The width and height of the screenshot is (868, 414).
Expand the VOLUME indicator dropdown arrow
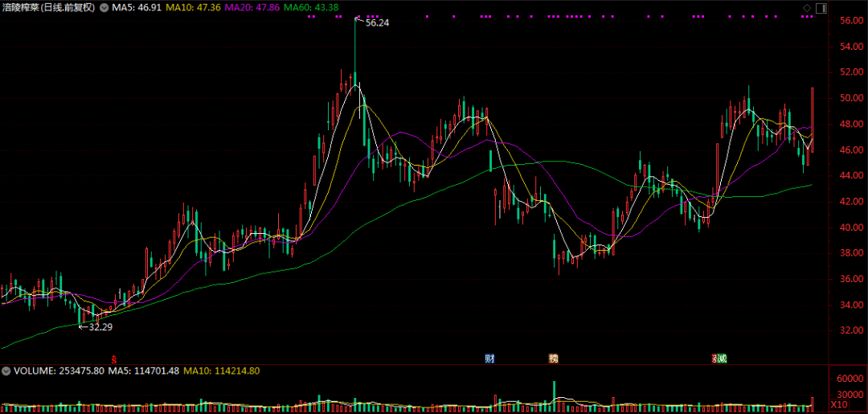point(6,371)
